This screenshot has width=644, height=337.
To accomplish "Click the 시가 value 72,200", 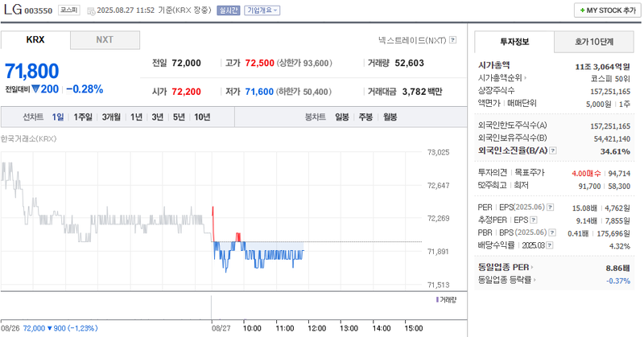I will [186, 92].
